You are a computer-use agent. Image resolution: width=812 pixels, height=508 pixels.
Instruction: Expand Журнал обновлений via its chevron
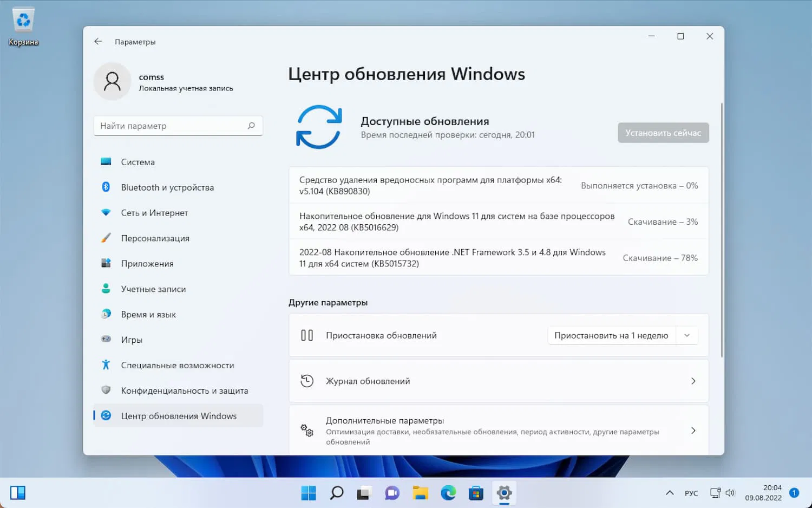point(693,381)
